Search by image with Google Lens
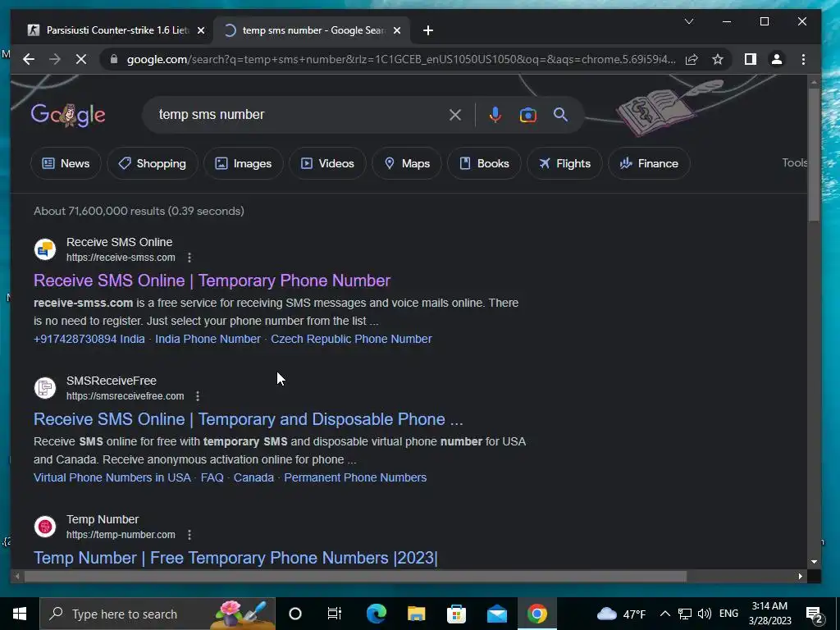Screen dimensions: 840x630 point(527,115)
